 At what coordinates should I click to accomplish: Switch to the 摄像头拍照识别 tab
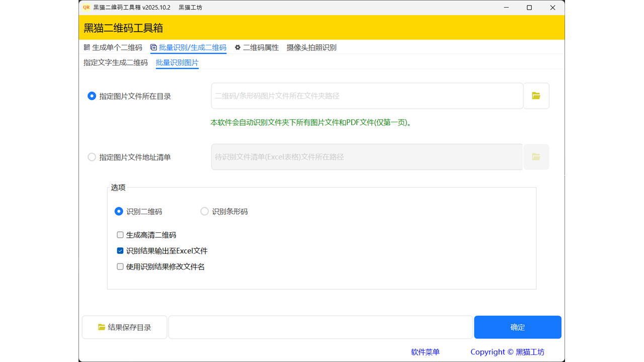311,47
